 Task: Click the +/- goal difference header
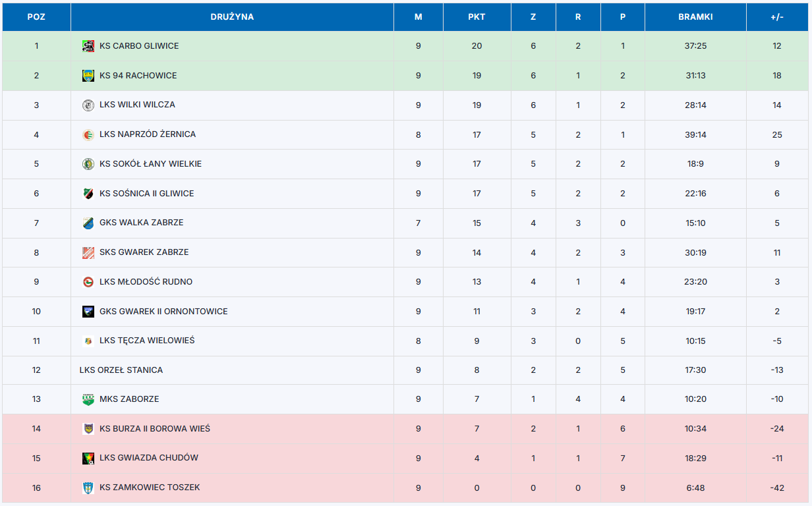[777, 17]
